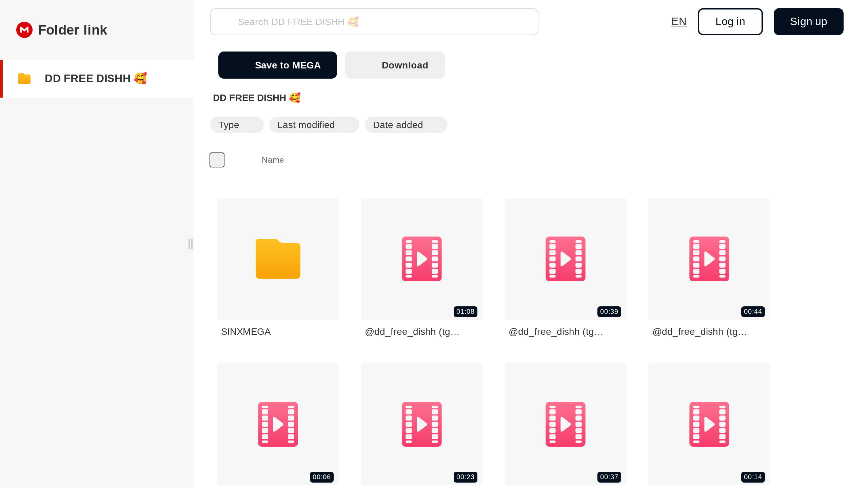Open the EN language selector

(x=679, y=22)
